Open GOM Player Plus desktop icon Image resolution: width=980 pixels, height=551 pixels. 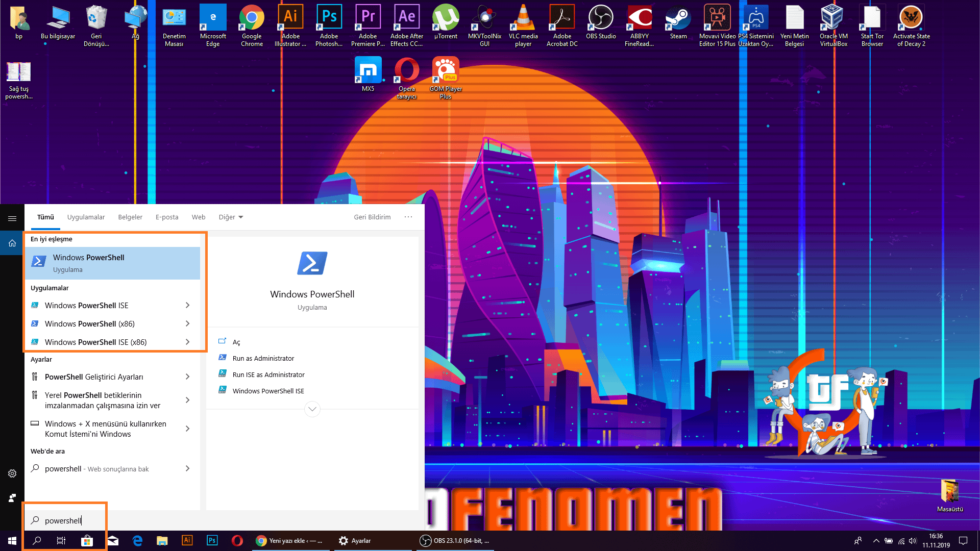[x=446, y=78]
